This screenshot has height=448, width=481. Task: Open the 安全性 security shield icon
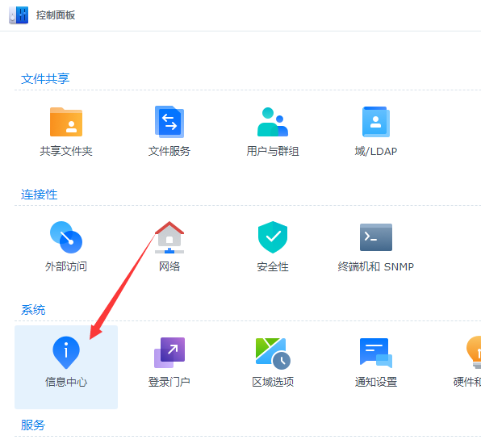click(x=273, y=237)
